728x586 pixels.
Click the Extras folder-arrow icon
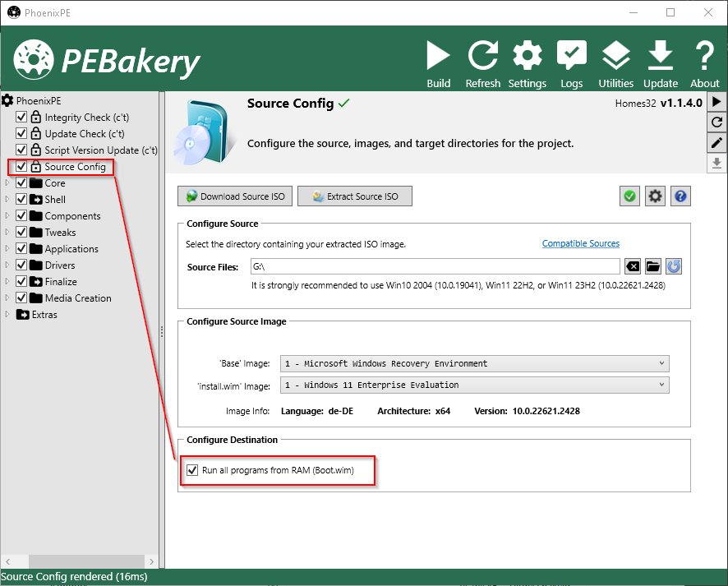point(23,314)
